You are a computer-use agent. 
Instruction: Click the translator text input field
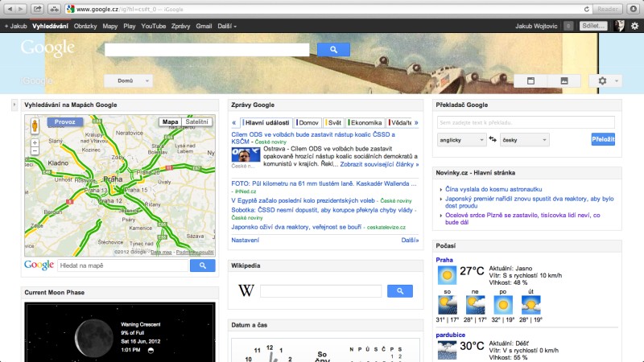(x=526, y=122)
